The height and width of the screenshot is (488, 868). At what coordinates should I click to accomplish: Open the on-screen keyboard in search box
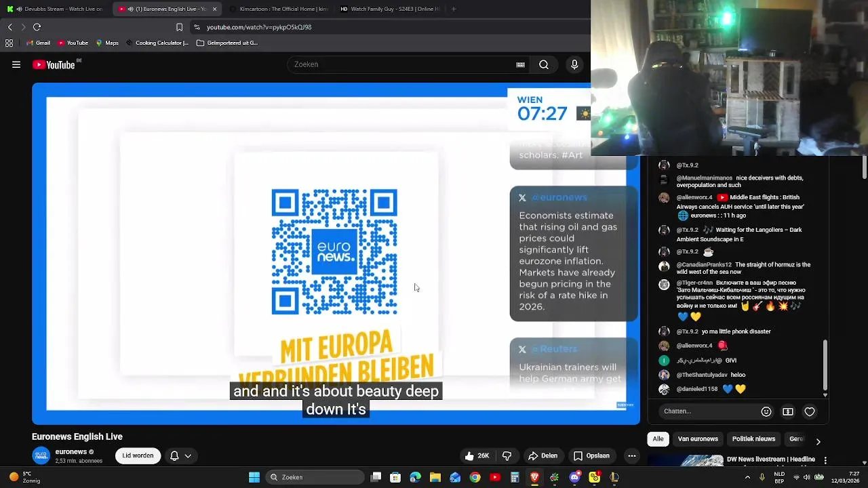[520, 65]
